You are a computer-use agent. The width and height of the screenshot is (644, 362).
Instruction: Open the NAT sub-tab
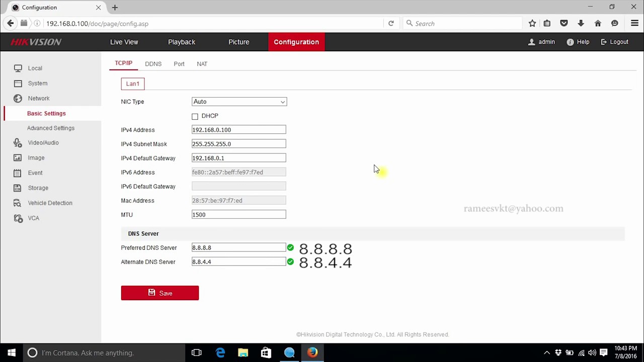202,64
